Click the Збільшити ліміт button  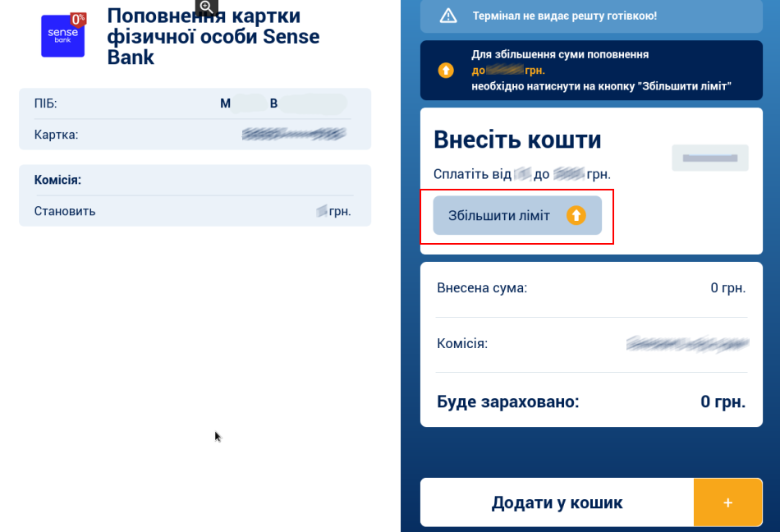point(517,215)
